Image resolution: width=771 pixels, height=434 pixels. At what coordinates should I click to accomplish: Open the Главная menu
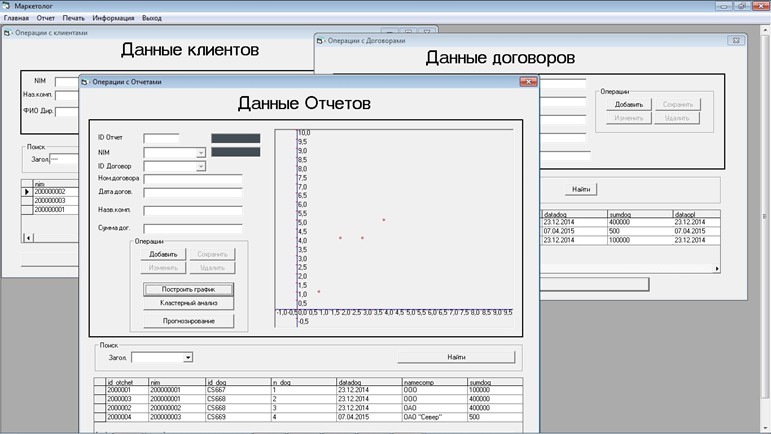16,18
